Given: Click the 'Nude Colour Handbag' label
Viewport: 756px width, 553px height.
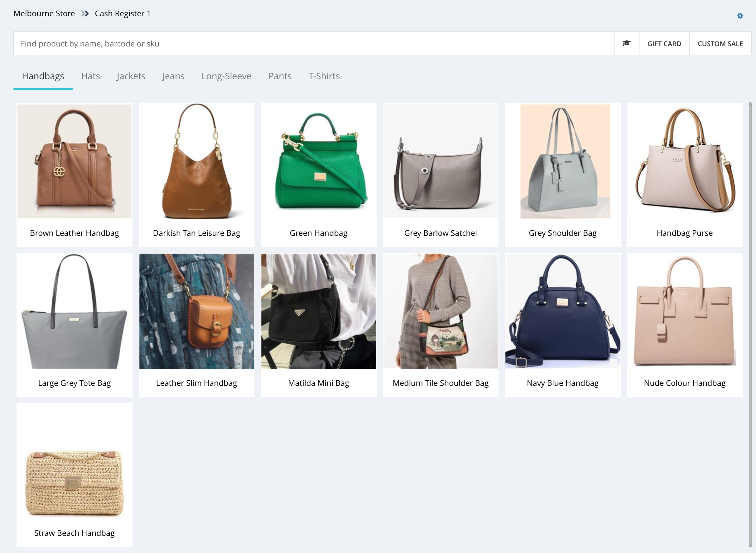Looking at the screenshot, I should pos(684,383).
